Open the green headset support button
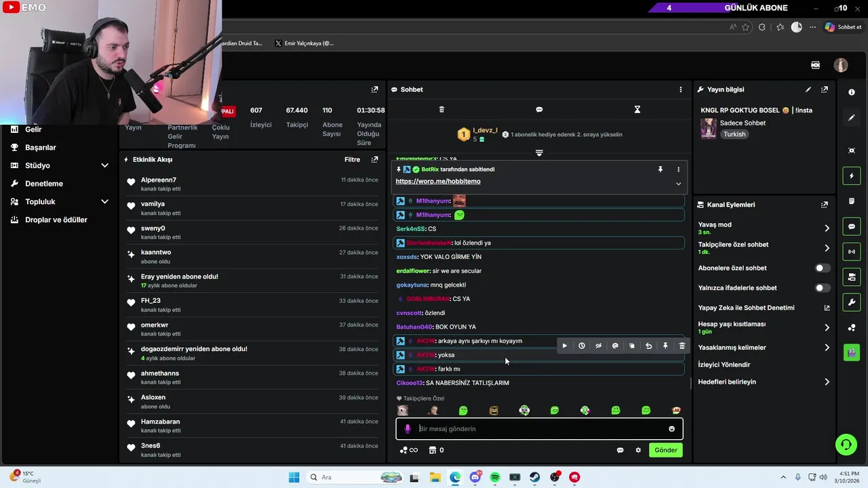The width and height of the screenshot is (868, 488). [x=846, y=445]
